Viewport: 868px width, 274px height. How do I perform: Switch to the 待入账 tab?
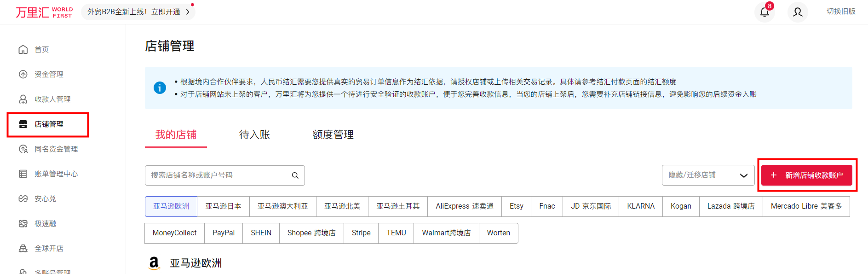point(254,134)
